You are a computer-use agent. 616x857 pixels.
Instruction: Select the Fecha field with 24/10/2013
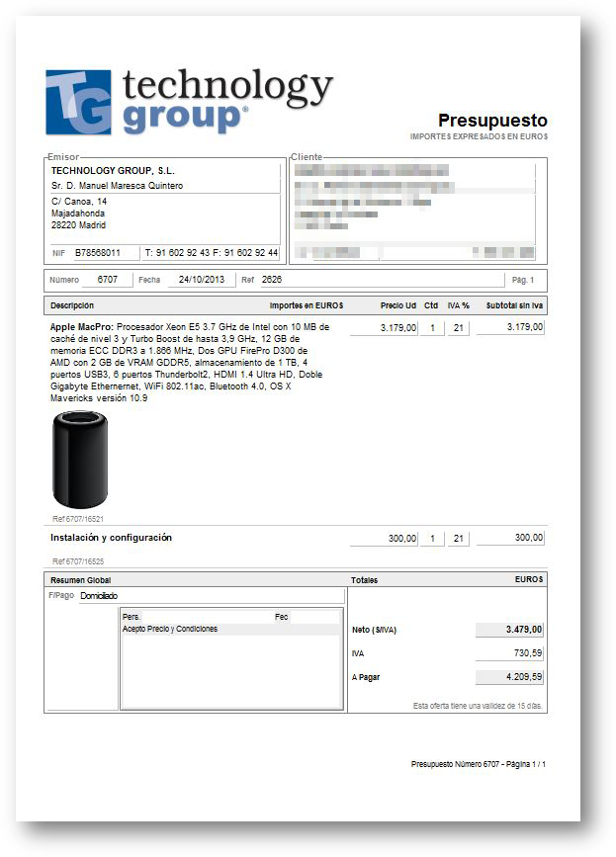pos(202,280)
